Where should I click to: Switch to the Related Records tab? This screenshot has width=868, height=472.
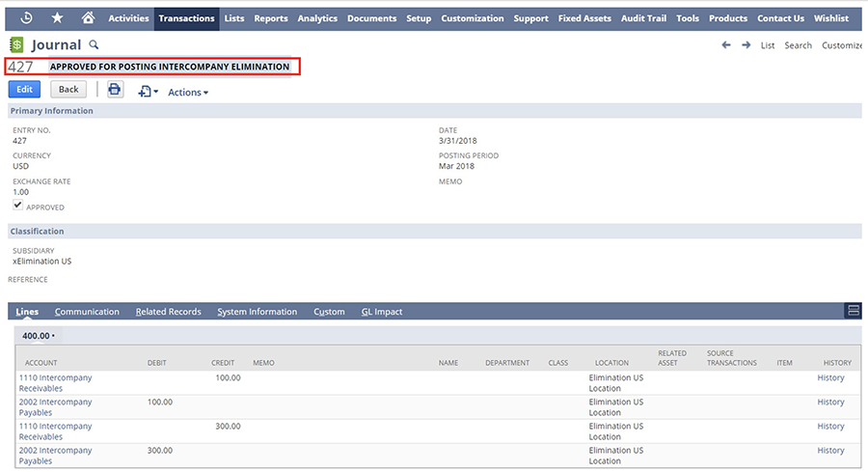pos(168,312)
